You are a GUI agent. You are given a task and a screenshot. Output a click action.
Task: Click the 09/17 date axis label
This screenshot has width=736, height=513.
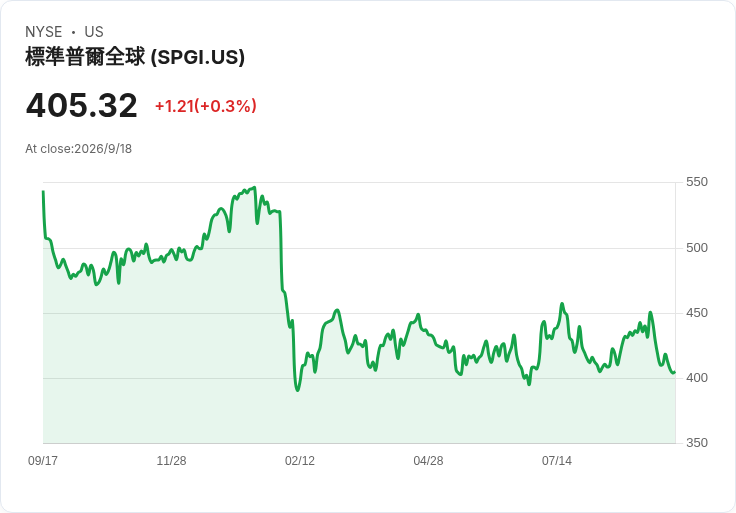click(x=43, y=460)
